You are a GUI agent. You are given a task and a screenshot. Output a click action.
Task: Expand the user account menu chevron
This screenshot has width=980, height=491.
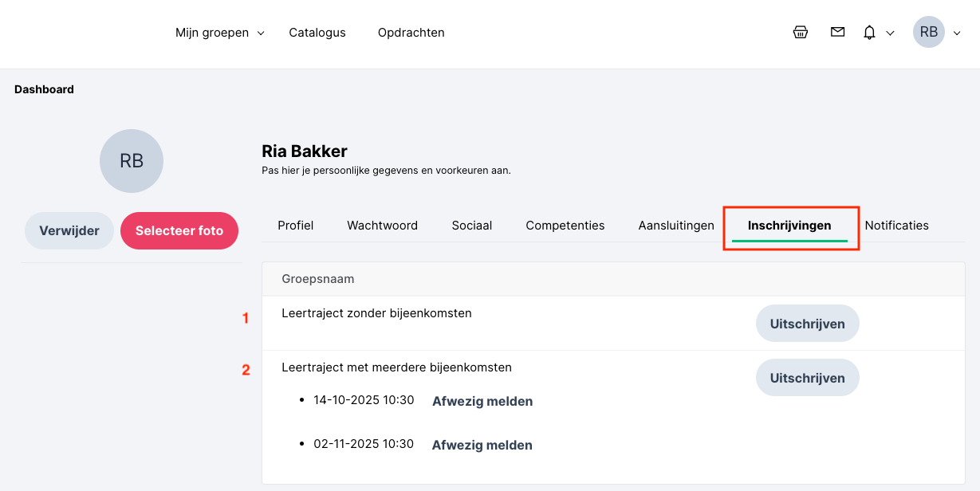(x=957, y=33)
